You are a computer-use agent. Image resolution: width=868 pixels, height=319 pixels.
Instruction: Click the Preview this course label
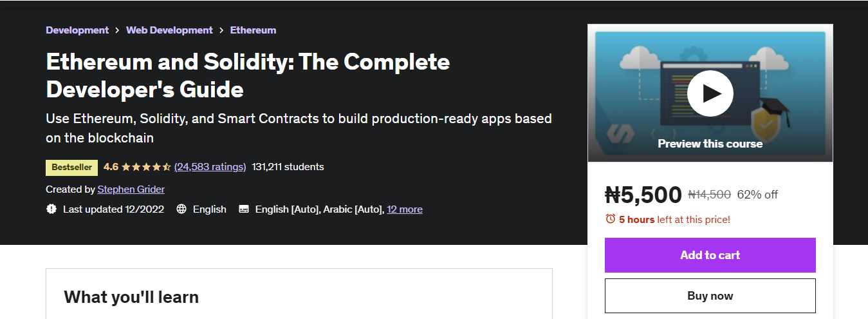(x=710, y=144)
